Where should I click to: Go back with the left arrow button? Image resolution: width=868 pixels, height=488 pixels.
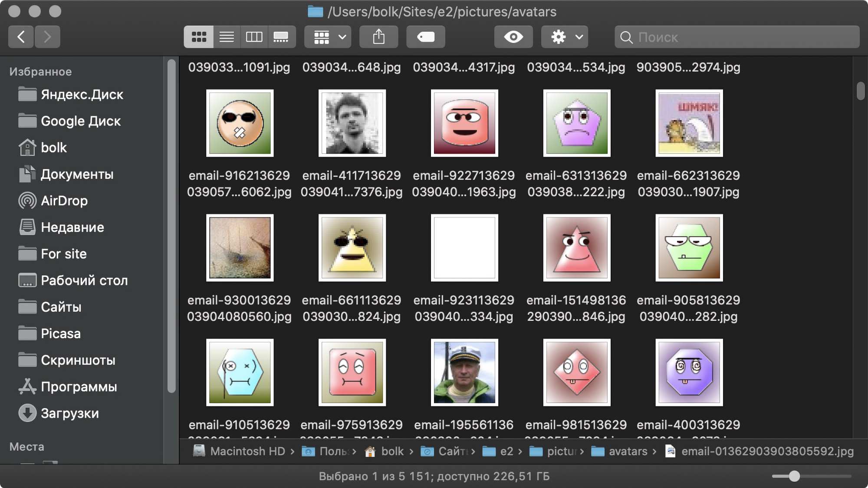click(x=21, y=37)
